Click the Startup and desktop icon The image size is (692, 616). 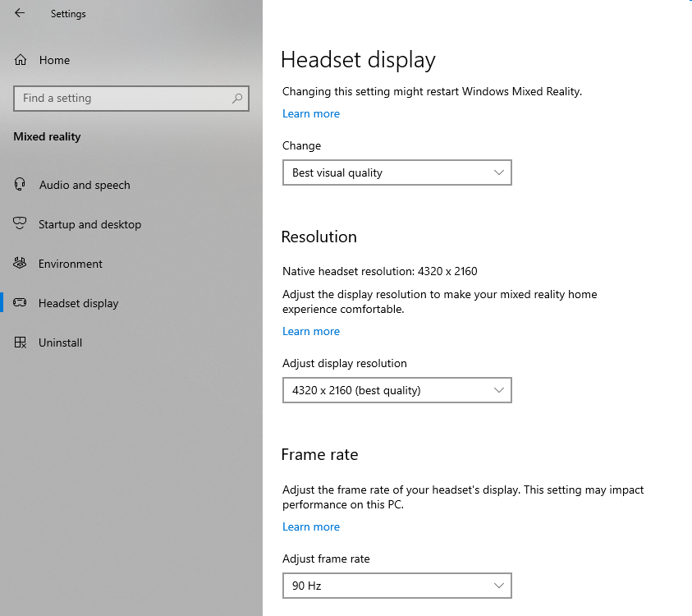pyautogui.click(x=21, y=224)
